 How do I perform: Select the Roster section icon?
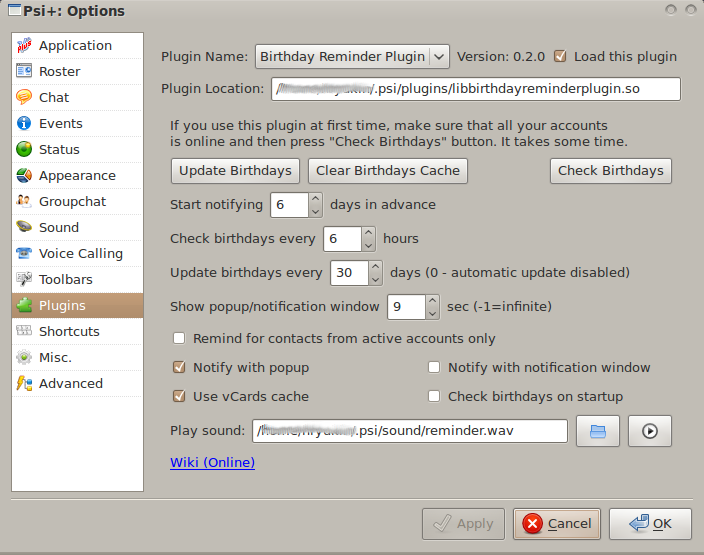24,71
